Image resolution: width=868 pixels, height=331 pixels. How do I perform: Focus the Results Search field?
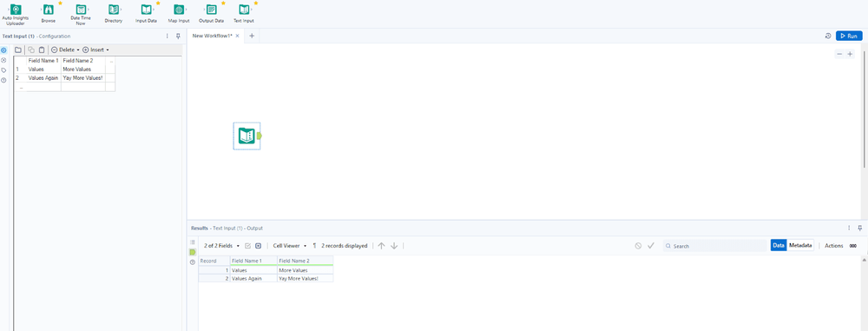click(x=714, y=246)
